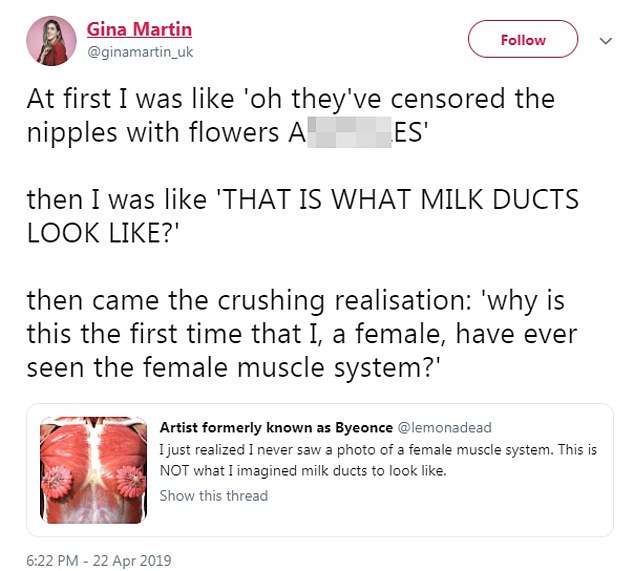The width and height of the screenshot is (634, 571).
Task: Click Gina Martin's profile avatar photo
Action: (x=54, y=40)
